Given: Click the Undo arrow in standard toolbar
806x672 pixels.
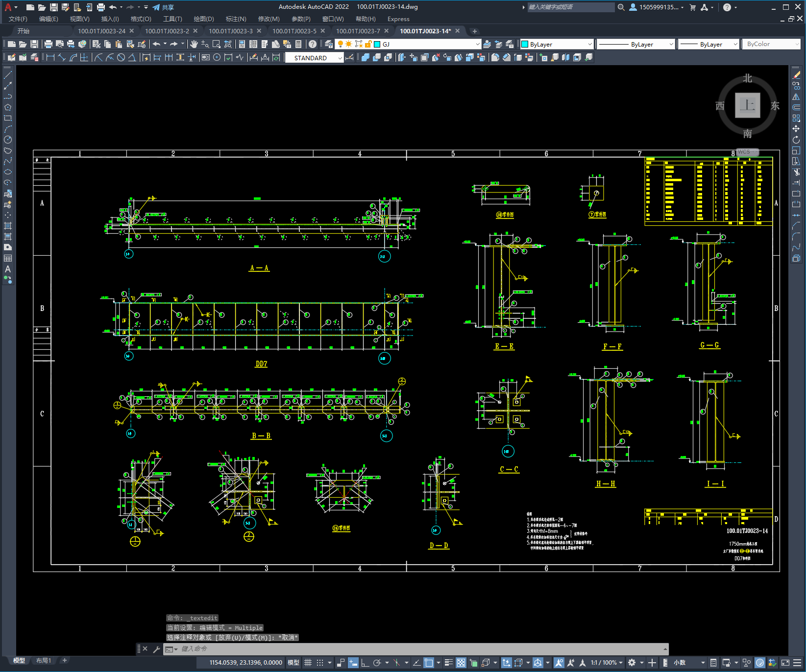Looking at the screenshot, I should [156, 44].
